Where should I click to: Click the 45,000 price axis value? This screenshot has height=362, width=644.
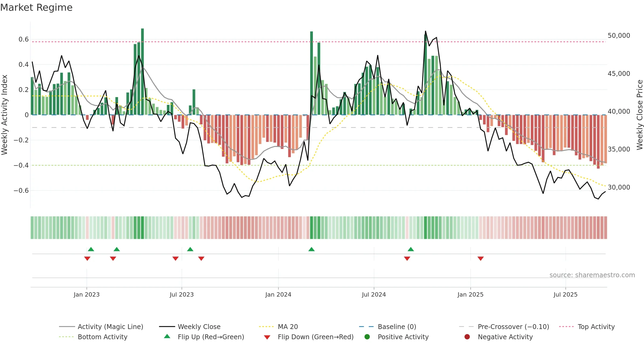tap(619, 74)
